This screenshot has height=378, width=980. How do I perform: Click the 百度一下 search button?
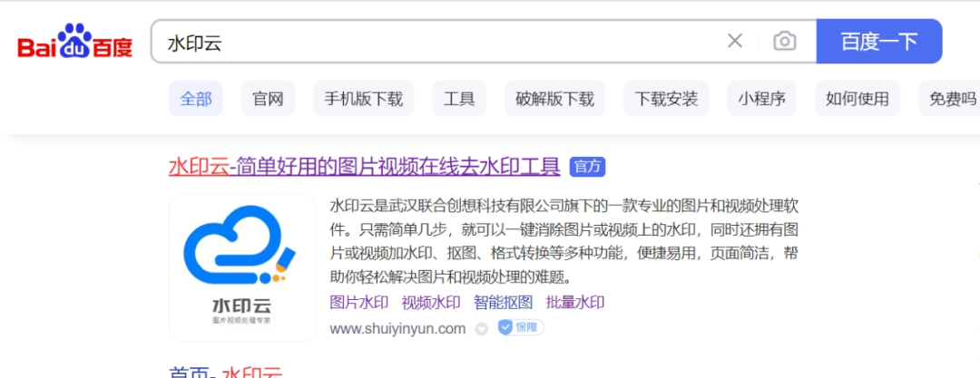[x=879, y=41]
